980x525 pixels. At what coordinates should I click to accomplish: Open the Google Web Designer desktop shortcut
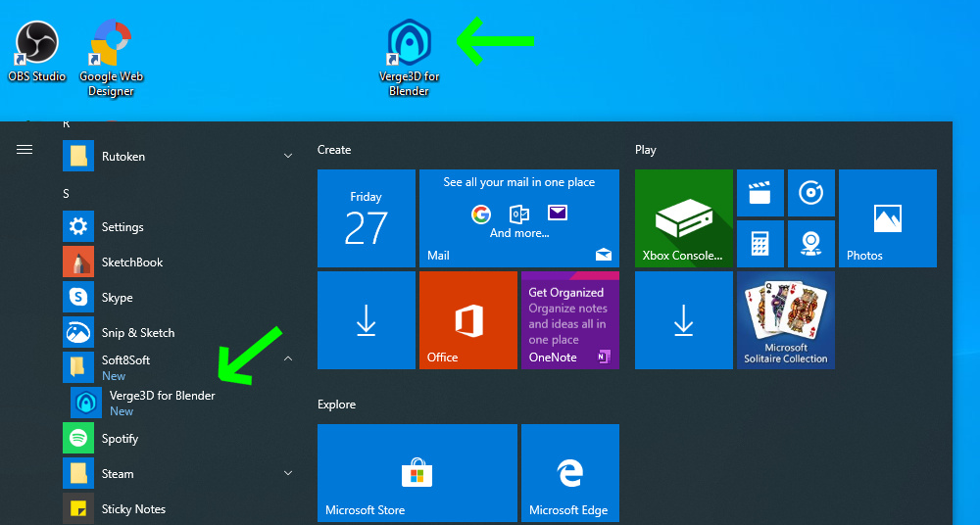point(112,58)
